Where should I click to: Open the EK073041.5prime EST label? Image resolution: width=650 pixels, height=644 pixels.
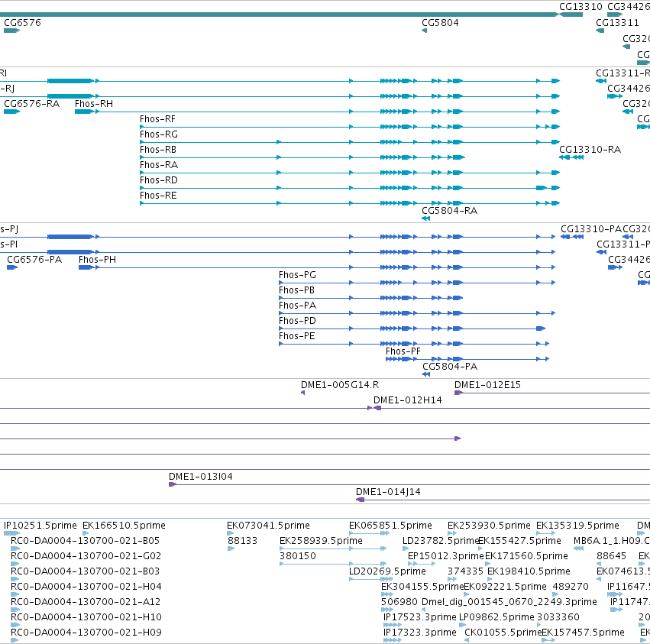[x=268, y=526]
